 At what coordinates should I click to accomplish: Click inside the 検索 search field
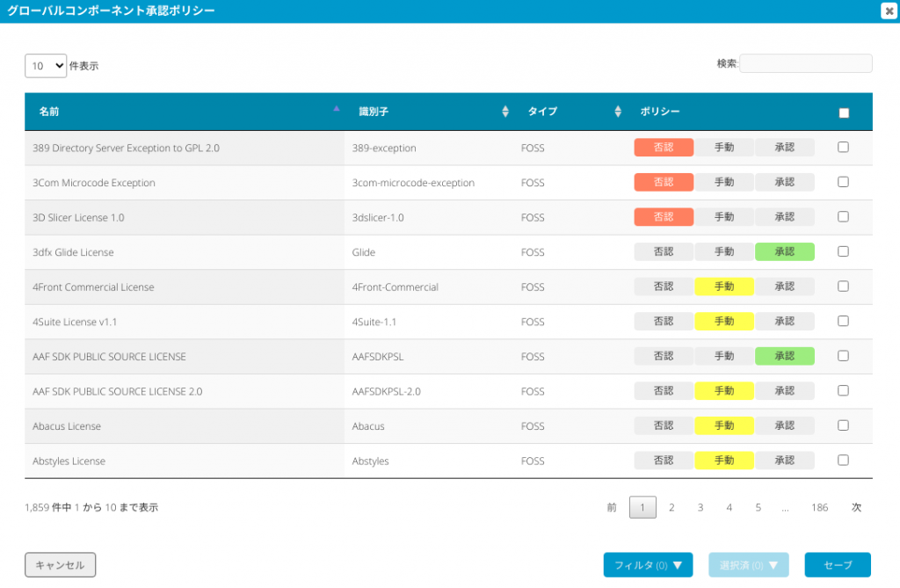(805, 62)
